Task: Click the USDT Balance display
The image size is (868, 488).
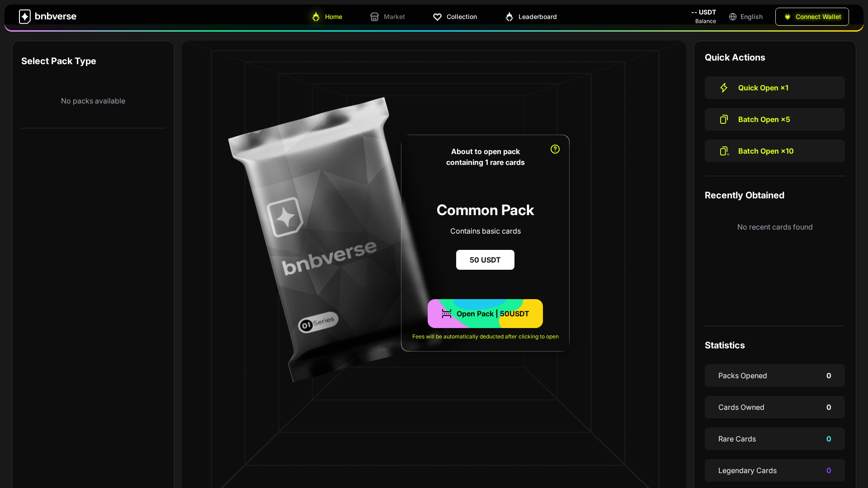Action: pos(704,17)
